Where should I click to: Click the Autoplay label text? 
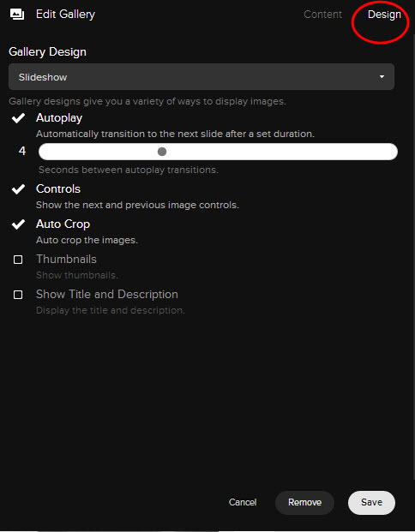[59, 118]
